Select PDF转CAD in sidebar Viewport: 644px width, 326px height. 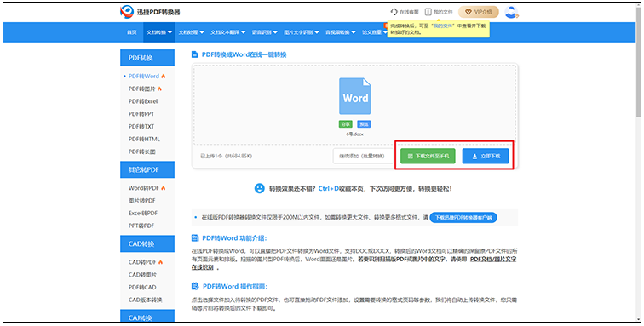[142, 288]
